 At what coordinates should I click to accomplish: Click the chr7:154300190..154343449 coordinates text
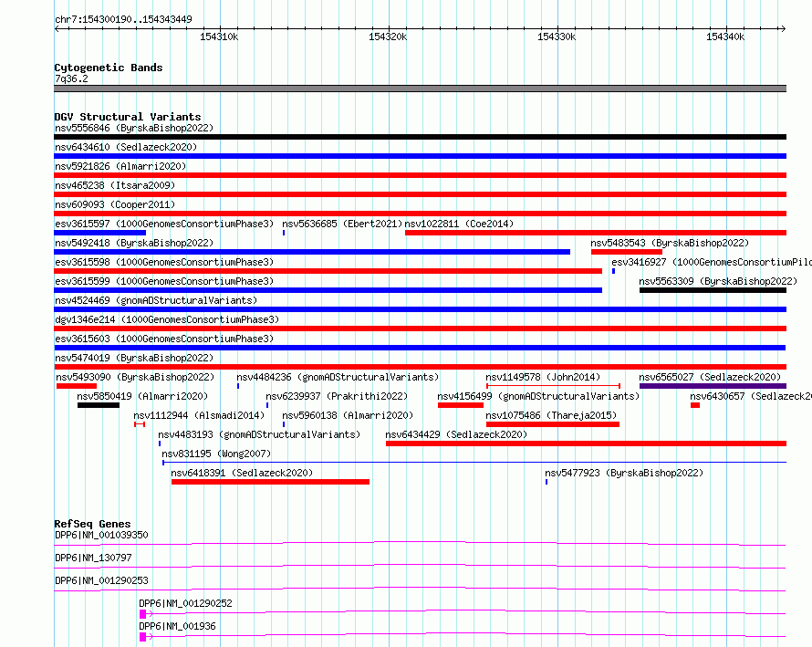click(123, 19)
